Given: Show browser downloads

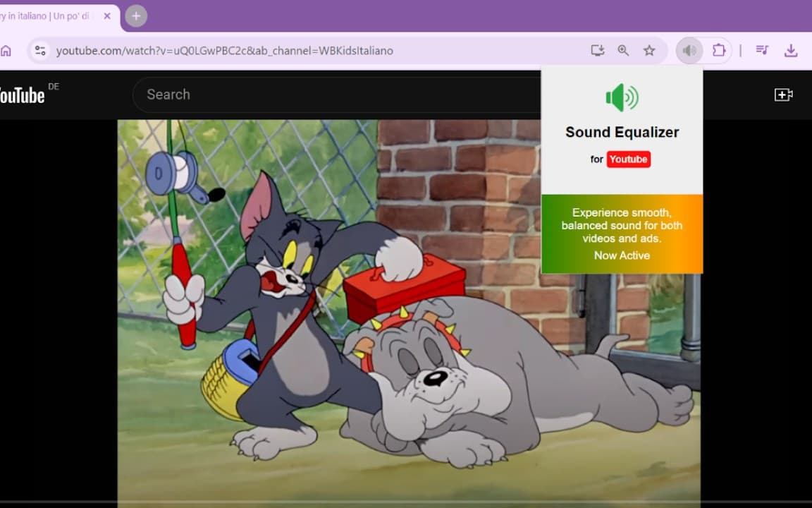Looking at the screenshot, I should pos(791,50).
